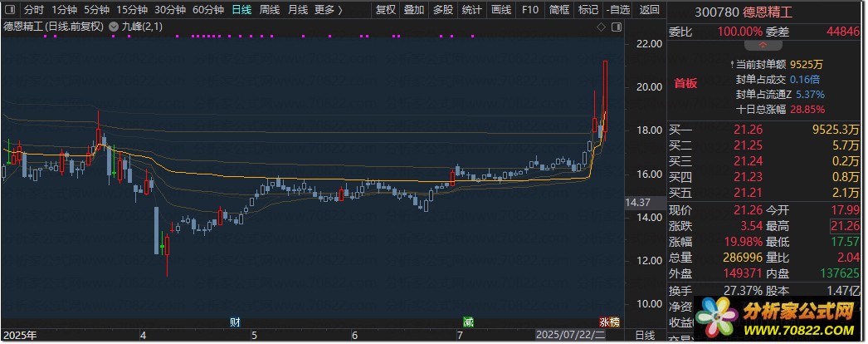Viewport: 868px width, 344px height.
Task: Switch to 分时 intraday view
Action: point(34,9)
